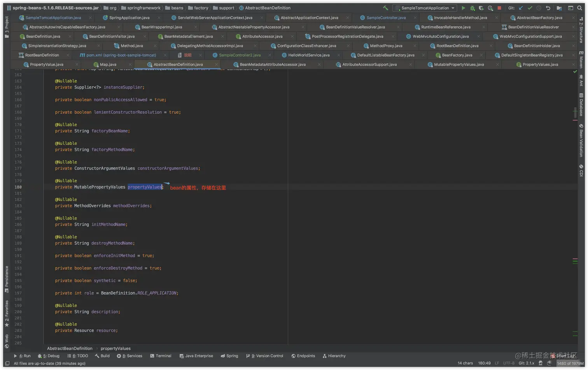Click the tool window quick-access icon in status bar
Viewport: 588px width, 370px height.
(7, 363)
